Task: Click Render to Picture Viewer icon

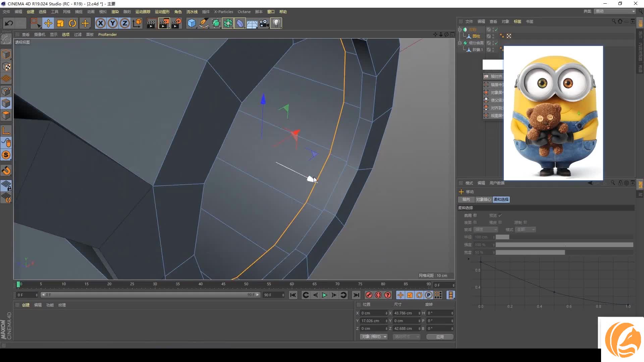Action: coord(164,23)
